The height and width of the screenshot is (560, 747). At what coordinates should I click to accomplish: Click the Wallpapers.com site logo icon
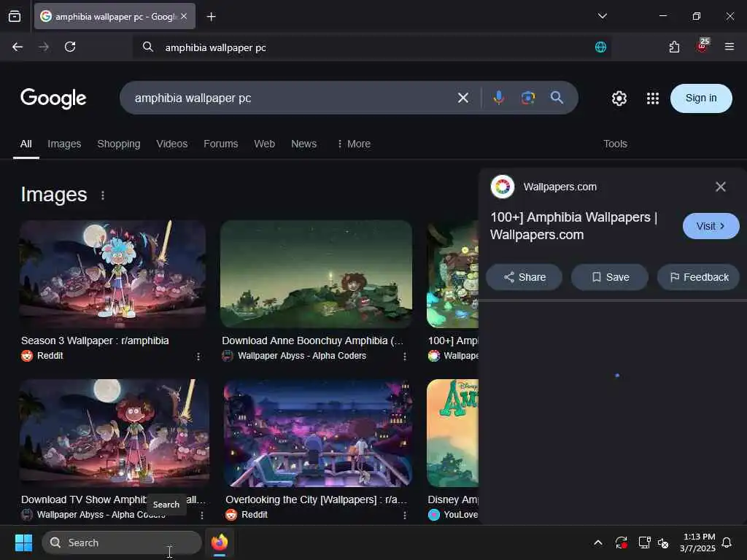click(503, 187)
